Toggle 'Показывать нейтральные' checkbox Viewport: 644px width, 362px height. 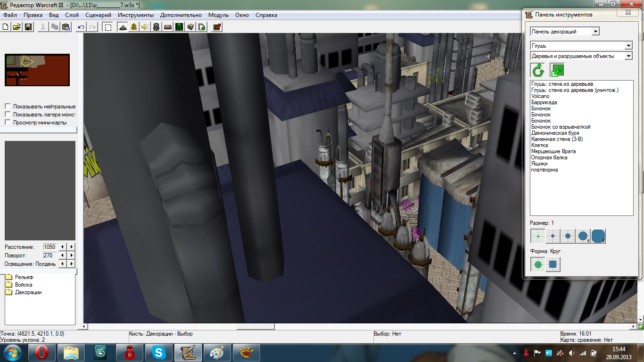(8, 107)
